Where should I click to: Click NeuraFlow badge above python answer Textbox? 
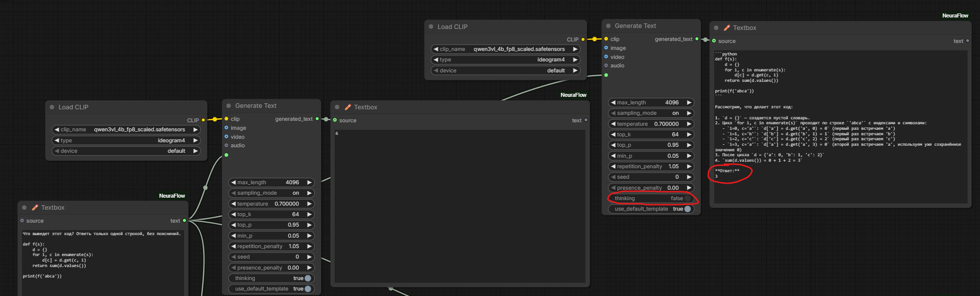pyautogui.click(x=955, y=15)
